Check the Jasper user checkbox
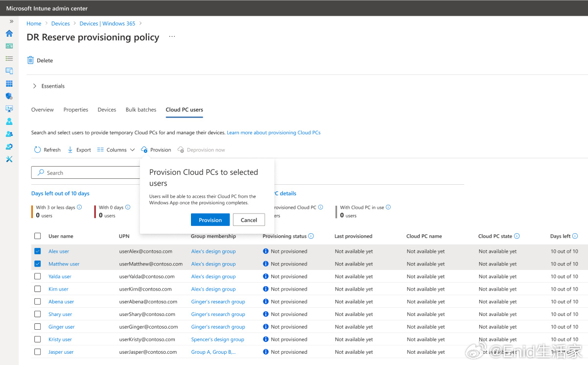The width and height of the screenshot is (588, 365). [38, 352]
